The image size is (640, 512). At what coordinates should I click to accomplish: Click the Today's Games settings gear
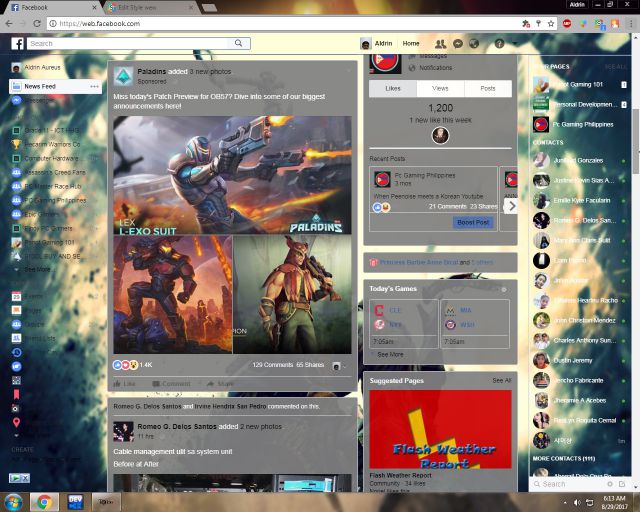[504, 289]
